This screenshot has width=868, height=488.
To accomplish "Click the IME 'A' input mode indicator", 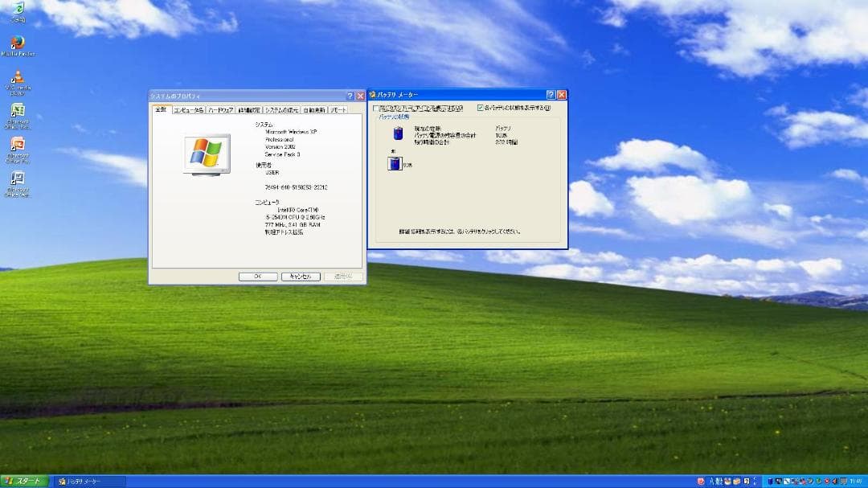I will coord(712,481).
